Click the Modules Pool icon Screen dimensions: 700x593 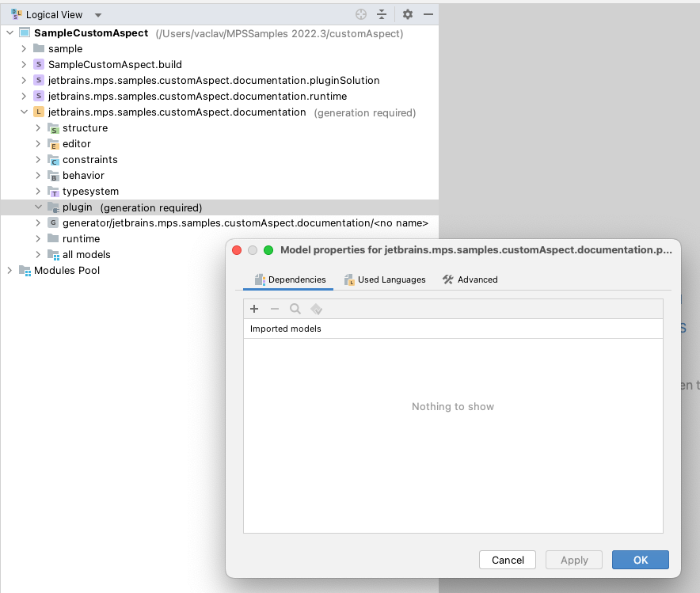pyautogui.click(x=25, y=271)
